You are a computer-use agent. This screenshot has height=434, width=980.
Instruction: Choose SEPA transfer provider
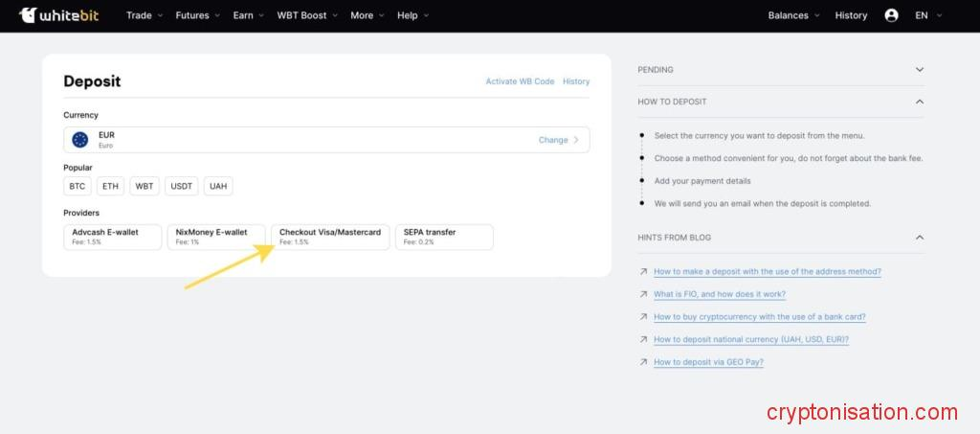click(x=444, y=237)
